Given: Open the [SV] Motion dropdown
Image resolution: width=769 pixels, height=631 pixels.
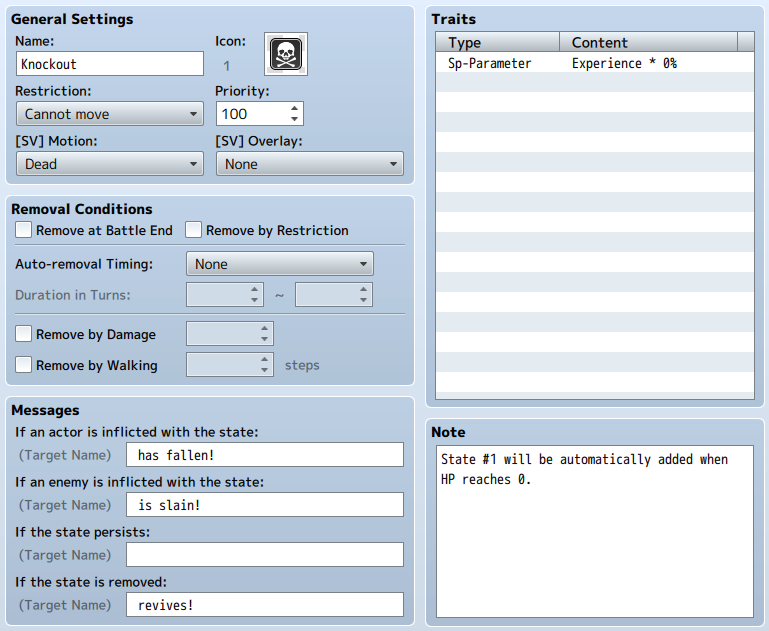Looking at the screenshot, I should click(x=110, y=164).
